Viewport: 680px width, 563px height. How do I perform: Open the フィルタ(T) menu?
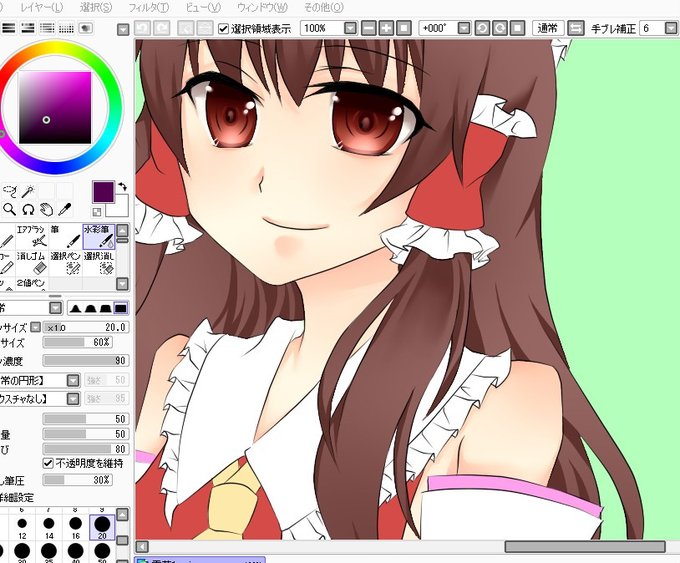[x=149, y=7]
